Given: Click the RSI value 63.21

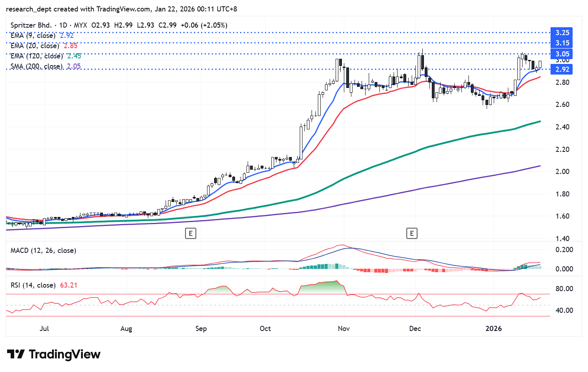Looking at the screenshot, I should (x=69, y=285).
